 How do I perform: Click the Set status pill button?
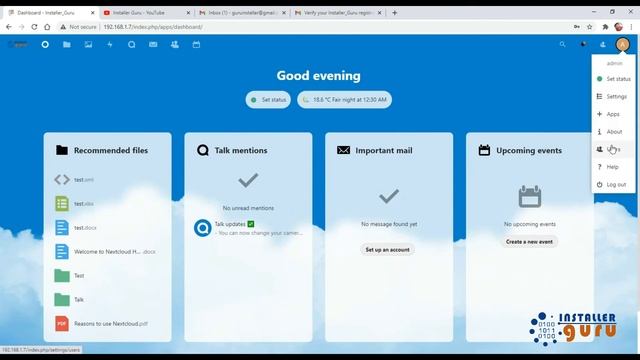click(x=268, y=100)
